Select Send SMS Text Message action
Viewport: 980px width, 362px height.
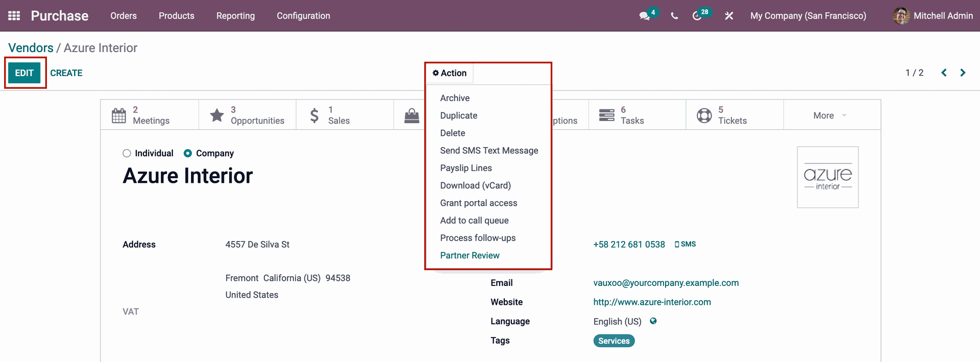click(488, 151)
